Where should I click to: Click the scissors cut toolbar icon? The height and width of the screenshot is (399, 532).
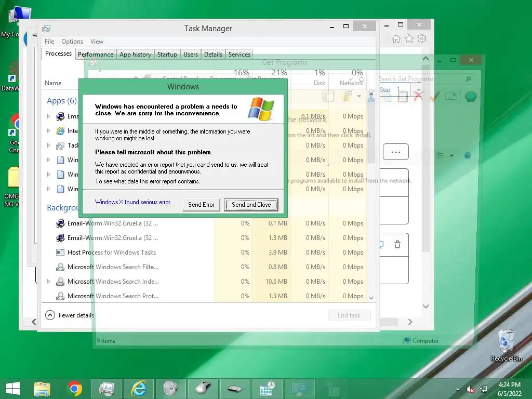pyautogui.click(x=371, y=96)
